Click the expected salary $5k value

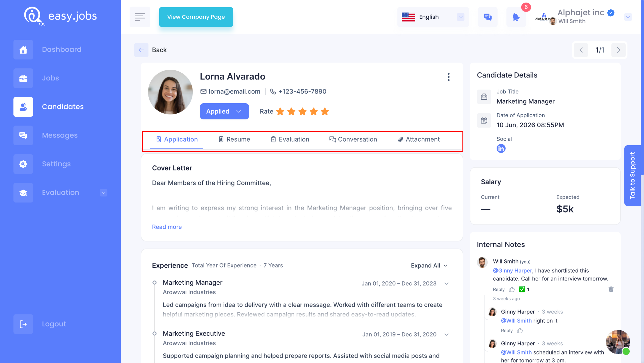pos(565,209)
